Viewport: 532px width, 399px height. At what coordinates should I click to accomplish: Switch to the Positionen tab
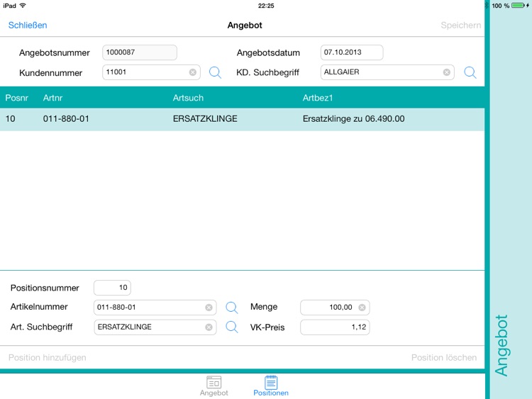[271, 386]
